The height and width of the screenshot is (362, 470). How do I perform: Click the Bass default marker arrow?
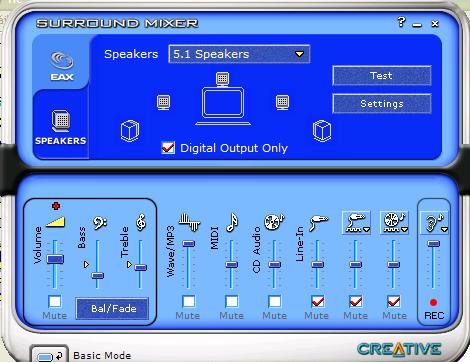(x=86, y=264)
